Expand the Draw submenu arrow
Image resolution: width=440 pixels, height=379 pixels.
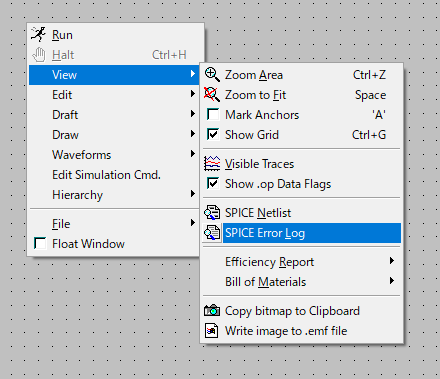point(193,134)
